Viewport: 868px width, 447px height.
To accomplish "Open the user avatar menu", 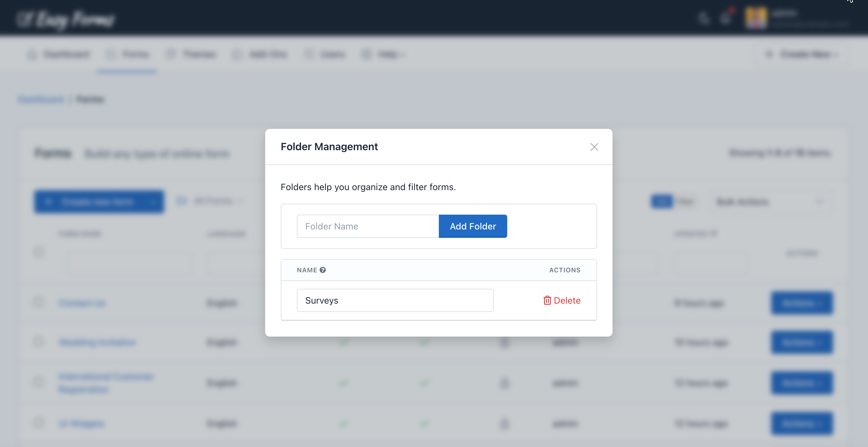I will point(756,18).
